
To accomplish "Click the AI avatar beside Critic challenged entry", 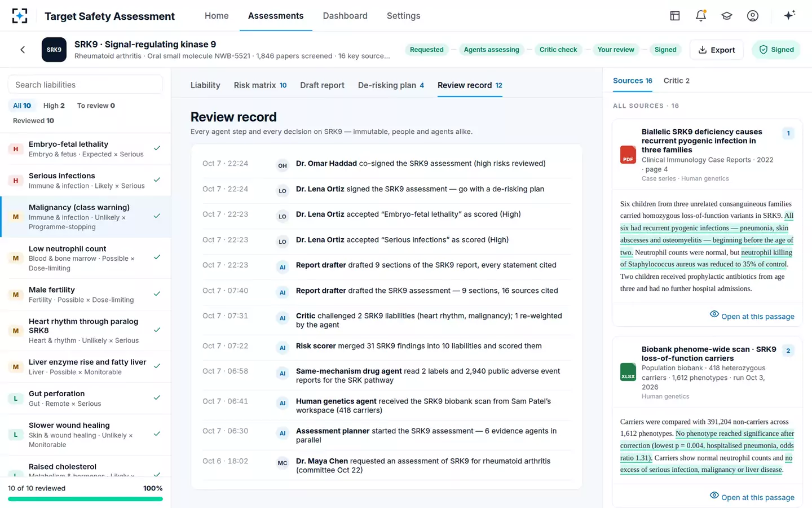I will pyautogui.click(x=283, y=318).
